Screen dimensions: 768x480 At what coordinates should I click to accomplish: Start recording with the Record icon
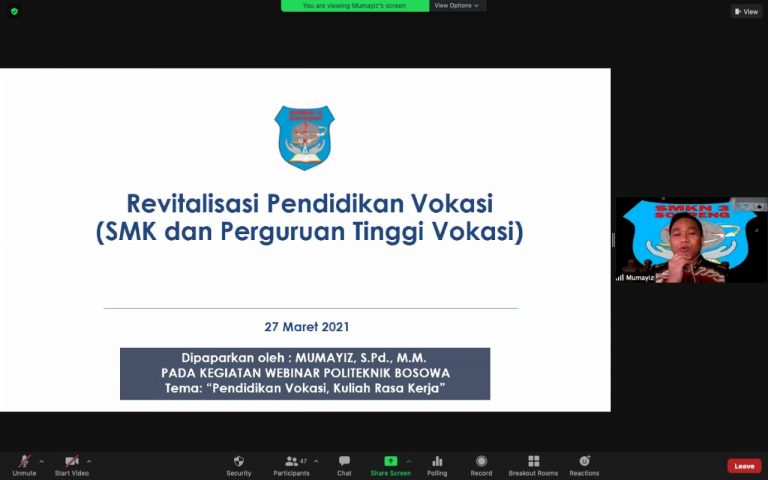pyautogui.click(x=481, y=461)
